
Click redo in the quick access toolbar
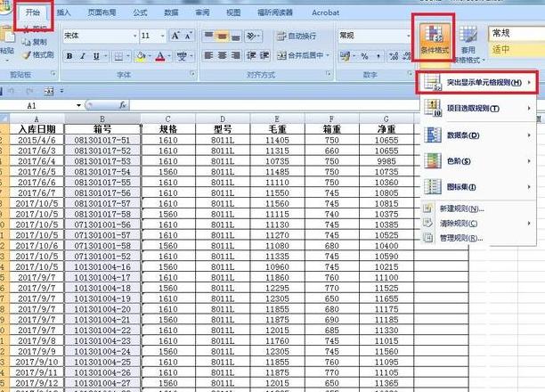pos(29,91)
